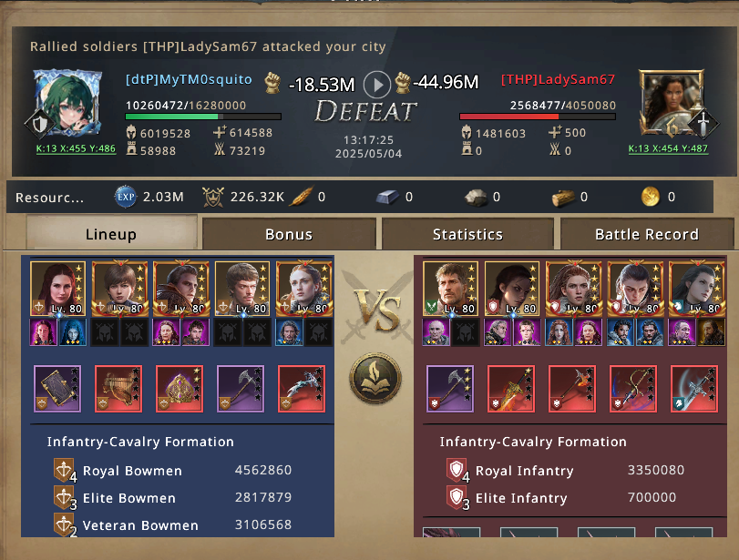Select the crown equipment icon on blue side
The width and height of the screenshot is (739, 560).
click(x=180, y=389)
